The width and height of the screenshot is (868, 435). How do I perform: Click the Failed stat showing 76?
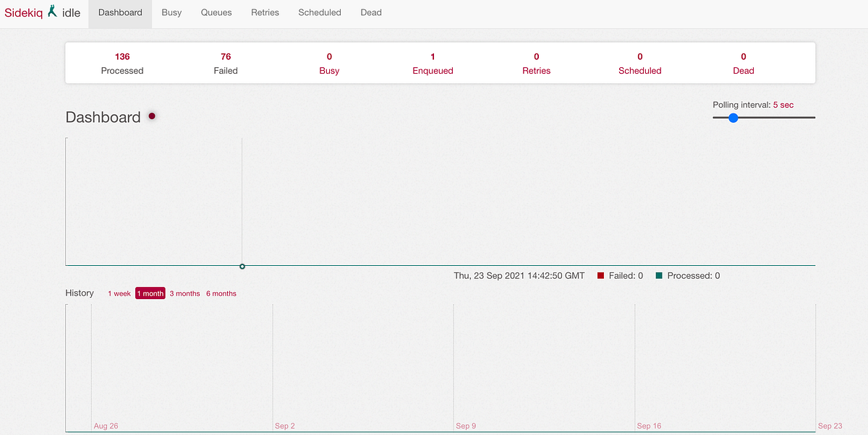click(226, 63)
